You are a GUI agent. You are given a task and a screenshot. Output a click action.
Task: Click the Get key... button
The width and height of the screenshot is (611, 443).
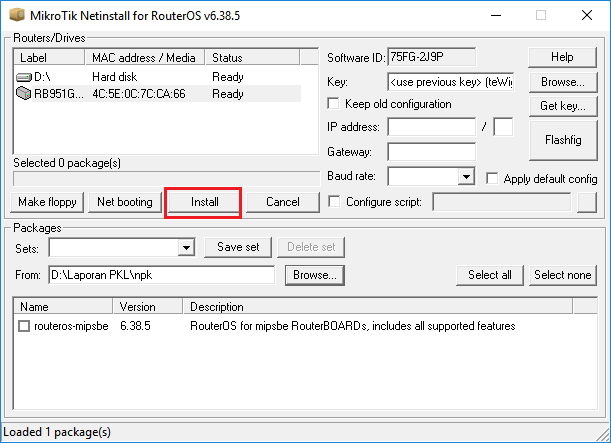(x=563, y=106)
